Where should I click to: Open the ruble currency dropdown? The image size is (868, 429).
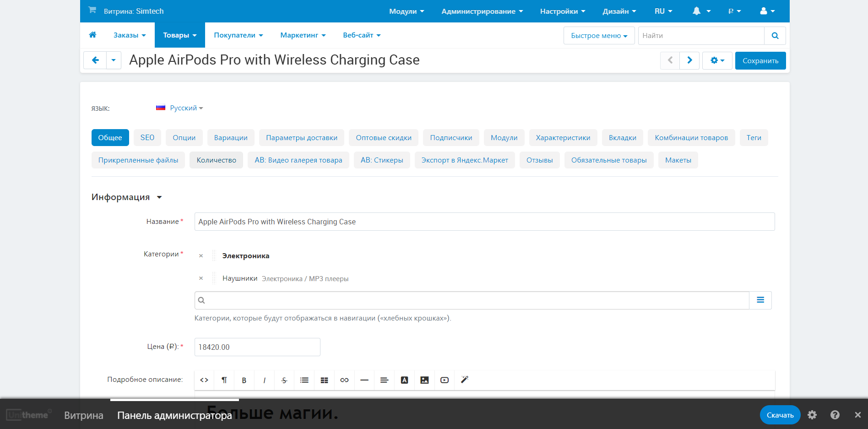click(x=734, y=11)
